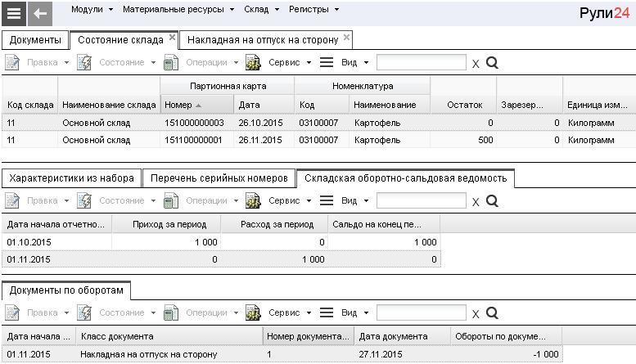Image resolution: width=636 pixels, height=364 pixels.
Task: Close the Состояние склада tab
Action: coord(172,38)
